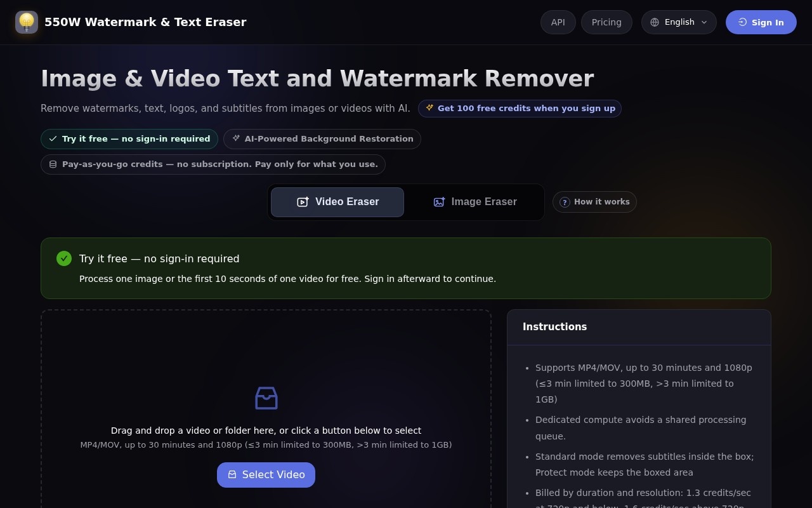Click Get 100 free credits badge
The height and width of the screenshot is (508, 812).
tap(520, 109)
